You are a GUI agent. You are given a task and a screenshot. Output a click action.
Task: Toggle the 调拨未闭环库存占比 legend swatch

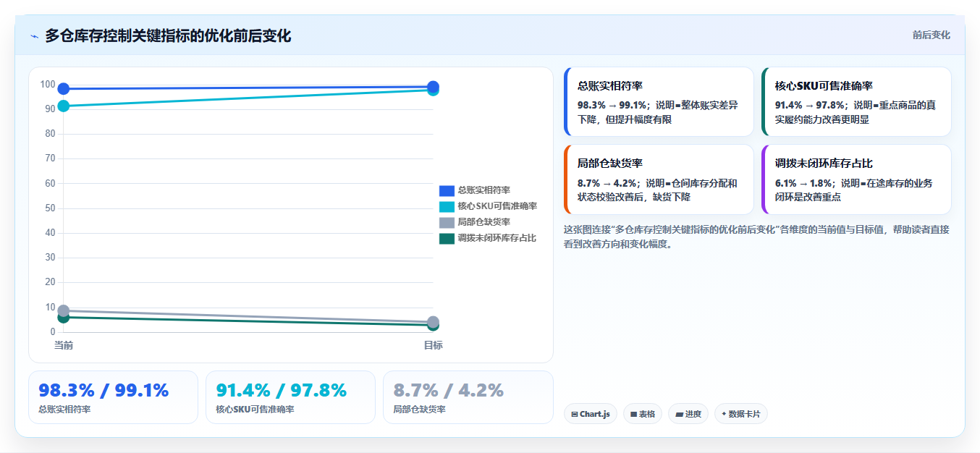[x=447, y=238]
